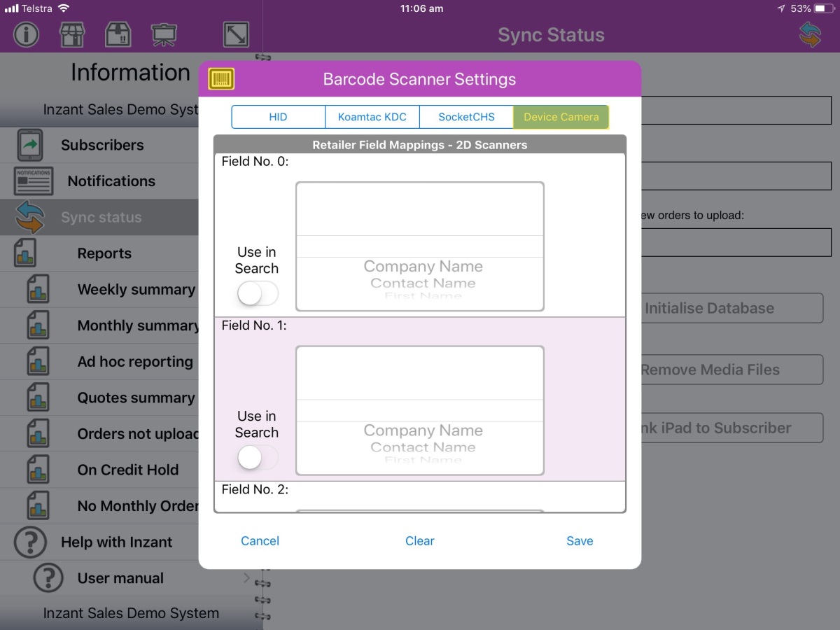Open Help with Inzant entry
Image resolution: width=840 pixels, height=630 pixels.
point(116,542)
